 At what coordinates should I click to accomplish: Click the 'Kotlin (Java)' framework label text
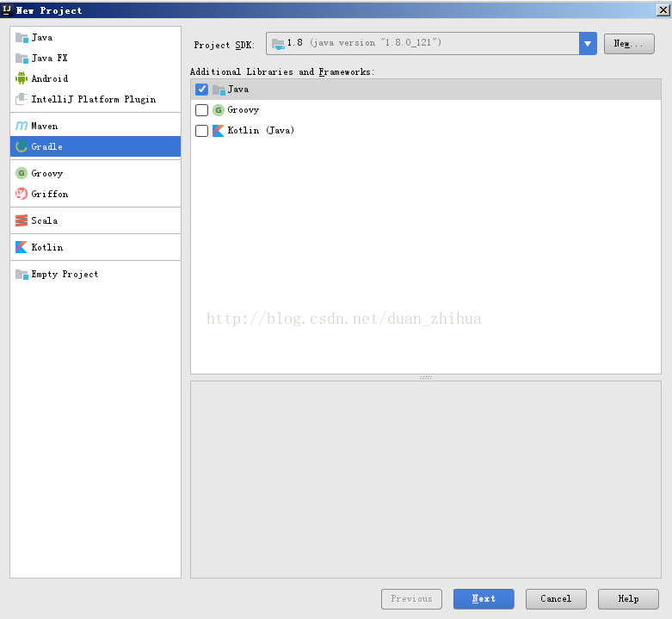261,130
